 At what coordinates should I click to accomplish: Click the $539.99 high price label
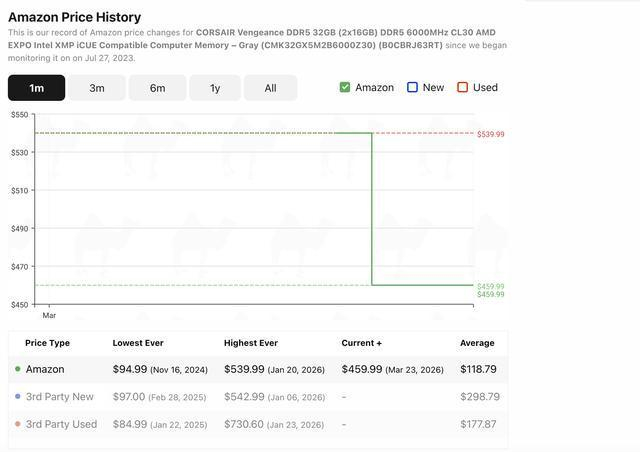490,134
